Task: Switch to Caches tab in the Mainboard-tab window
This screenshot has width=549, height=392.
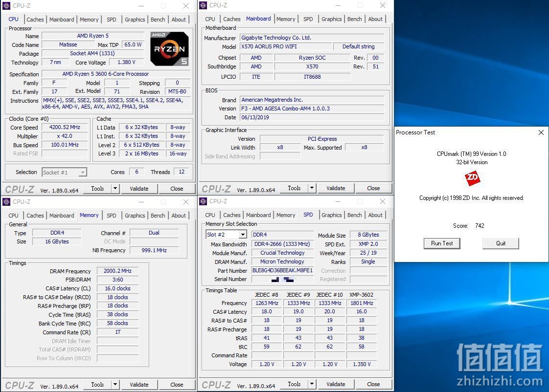Action: point(232,19)
